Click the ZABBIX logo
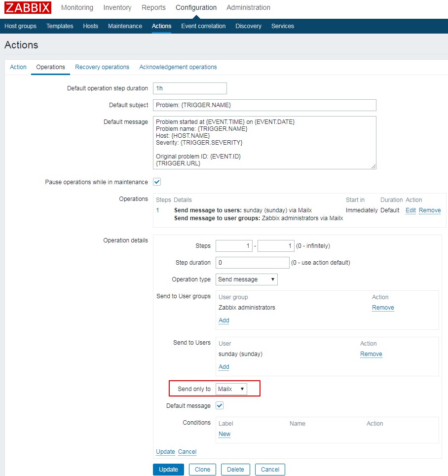 [28, 8]
